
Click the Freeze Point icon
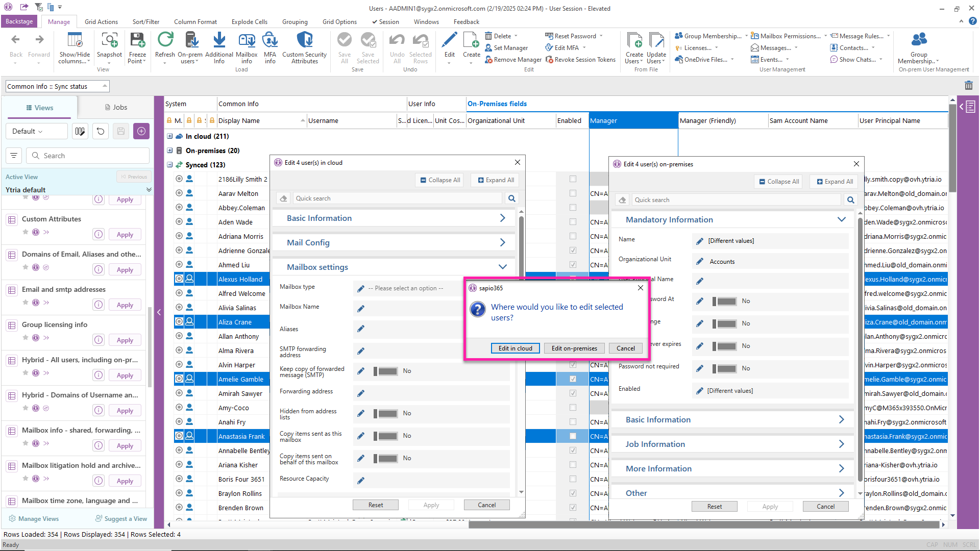point(137,41)
